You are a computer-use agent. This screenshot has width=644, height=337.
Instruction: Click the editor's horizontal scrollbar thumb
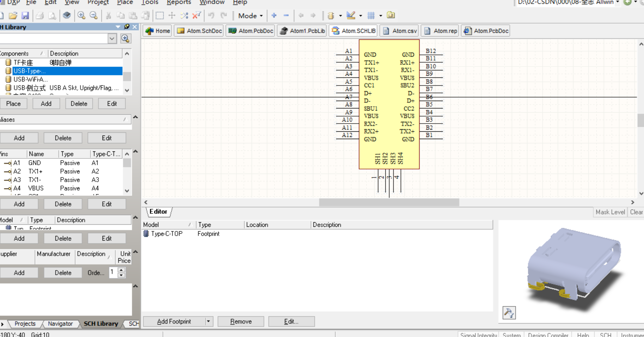[x=389, y=202]
